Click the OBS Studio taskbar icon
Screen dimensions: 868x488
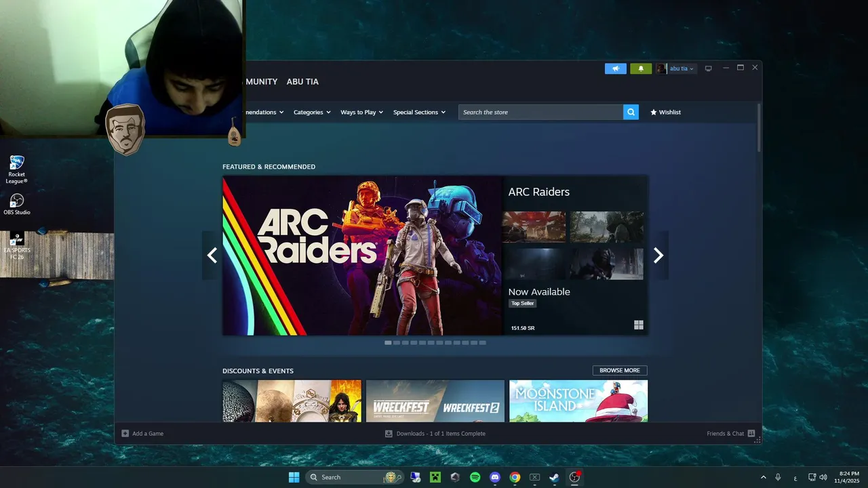[x=575, y=477]
